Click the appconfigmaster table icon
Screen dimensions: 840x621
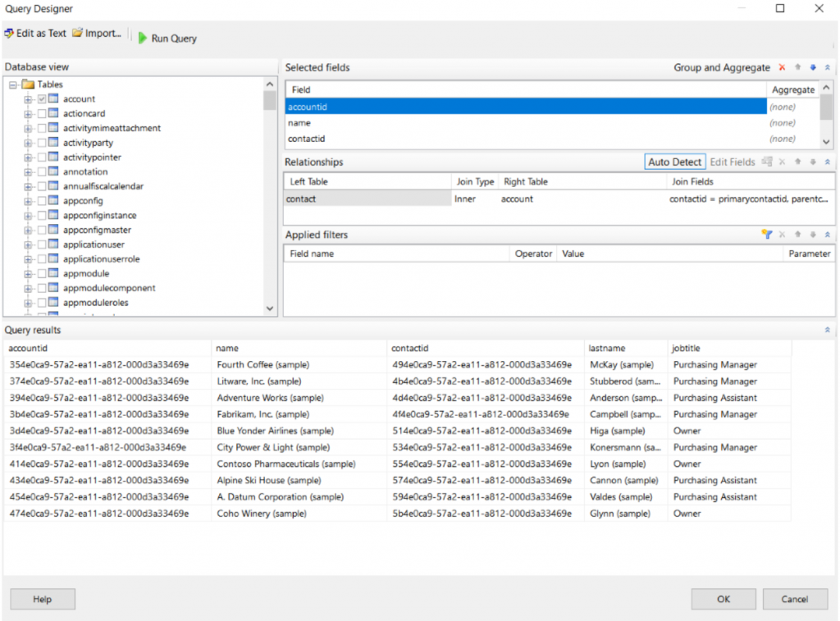tap(53, 230)
